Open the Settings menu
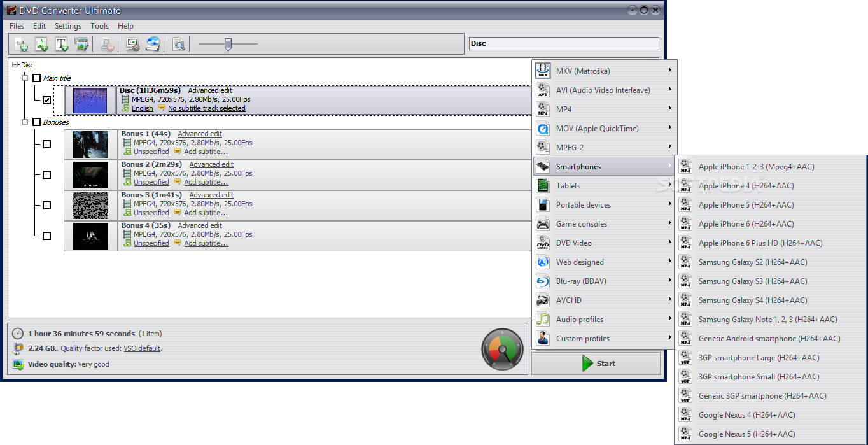The height and width of the screenshot is (445, 868). click(x=68, y=26)
